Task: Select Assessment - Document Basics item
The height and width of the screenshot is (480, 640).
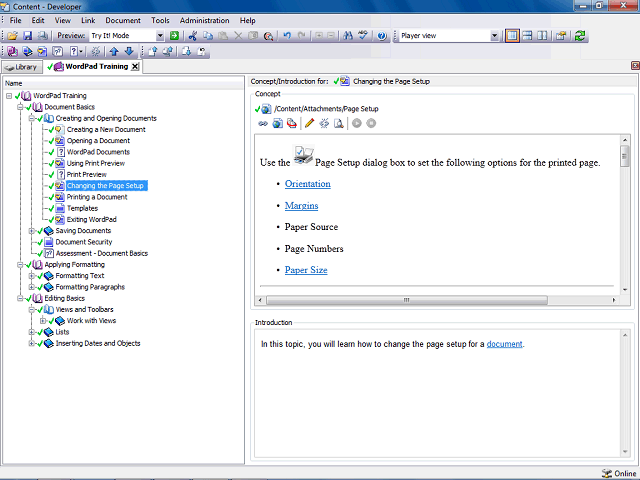Action: (x=102, y=253)
